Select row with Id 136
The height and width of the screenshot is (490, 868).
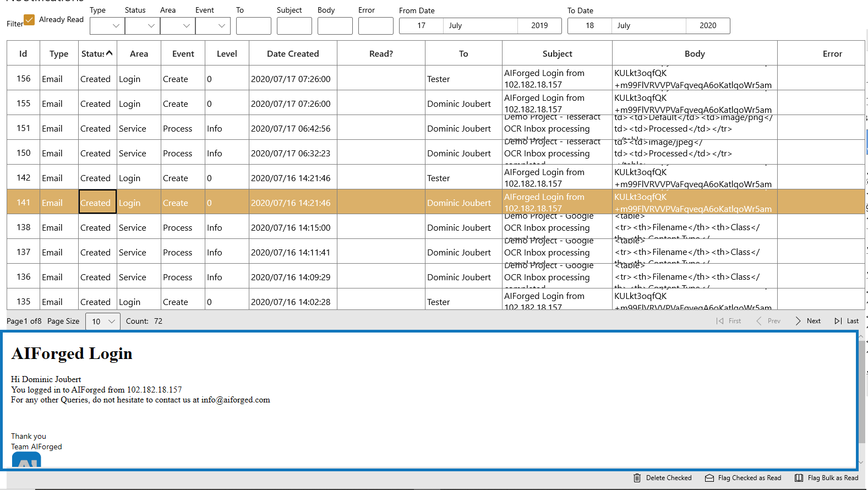pos(436,276)
